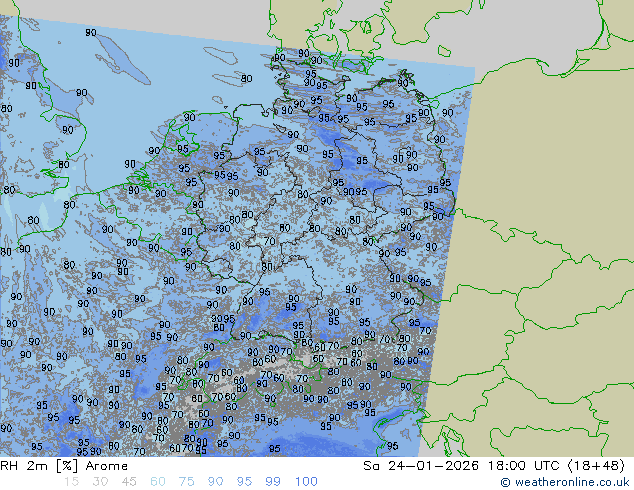Click the legend value 75

coord(186,482)
